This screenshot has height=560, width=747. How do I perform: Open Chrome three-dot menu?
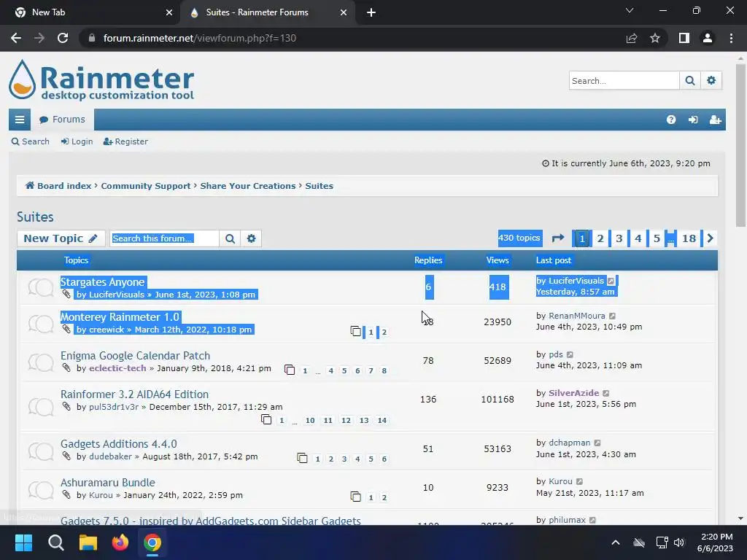[x=731, y=38]
